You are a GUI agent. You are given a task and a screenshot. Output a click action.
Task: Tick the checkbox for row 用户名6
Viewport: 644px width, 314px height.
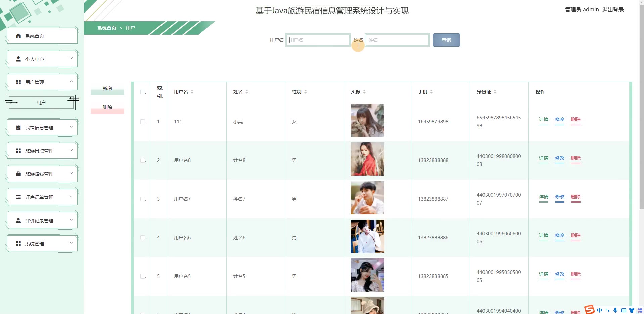pos(143,238)
